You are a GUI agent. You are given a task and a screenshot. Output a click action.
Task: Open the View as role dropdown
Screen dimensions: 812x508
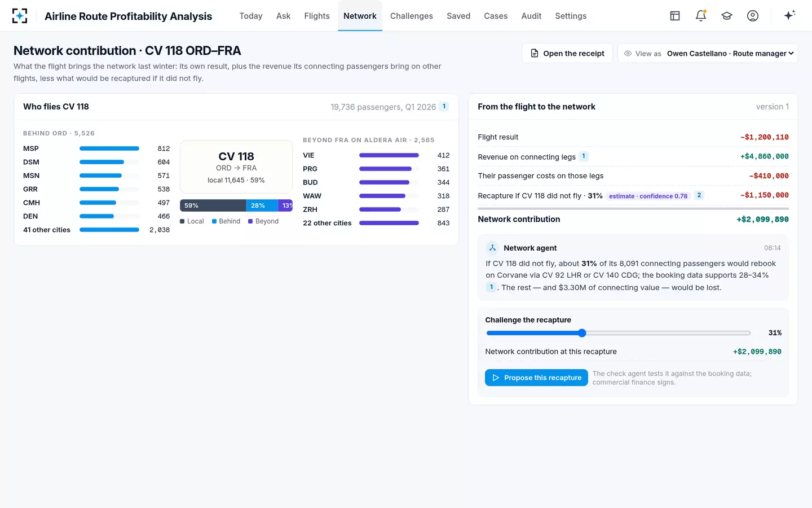pyautogui.click(x=730, y=53)
